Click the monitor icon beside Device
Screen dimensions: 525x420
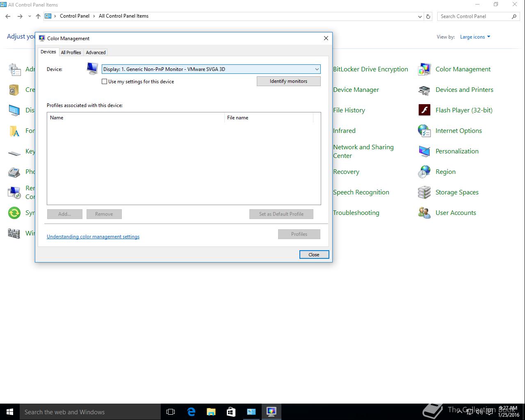92,68
